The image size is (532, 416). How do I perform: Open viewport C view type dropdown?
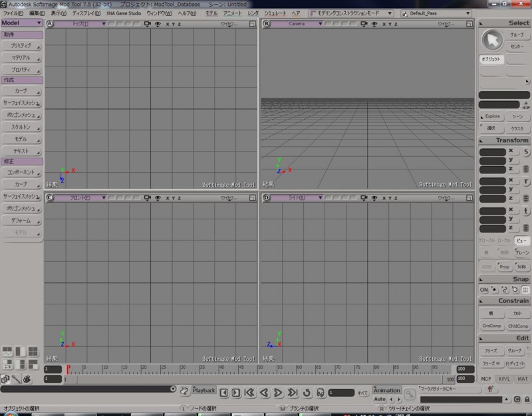tap(80, 197)
